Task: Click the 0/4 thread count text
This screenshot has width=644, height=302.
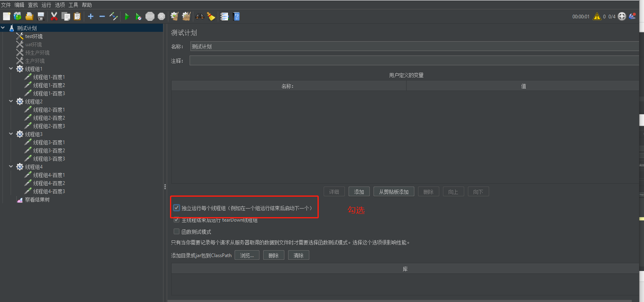Action: [612, 17]
